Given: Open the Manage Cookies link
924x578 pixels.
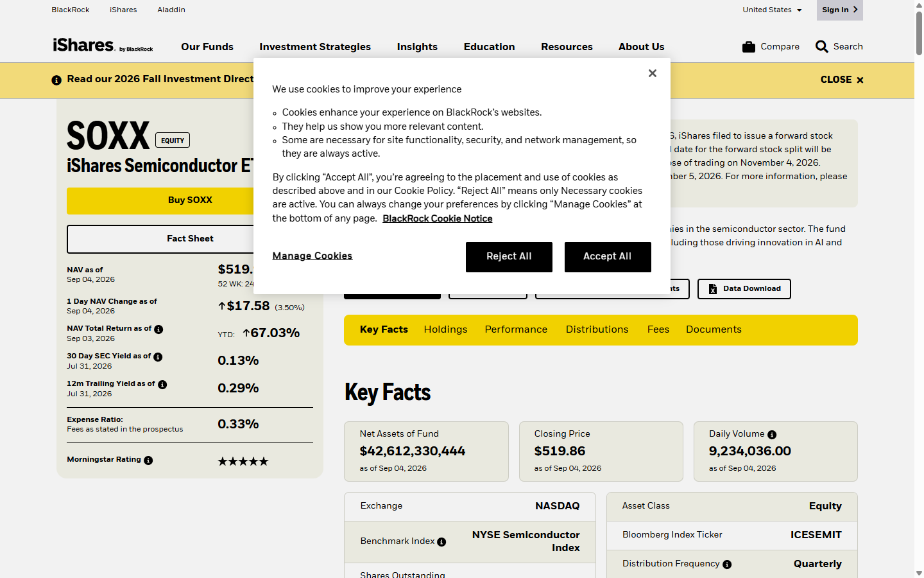Looking at the screenshot, I should pyautogui.click(x=312, y=256).
